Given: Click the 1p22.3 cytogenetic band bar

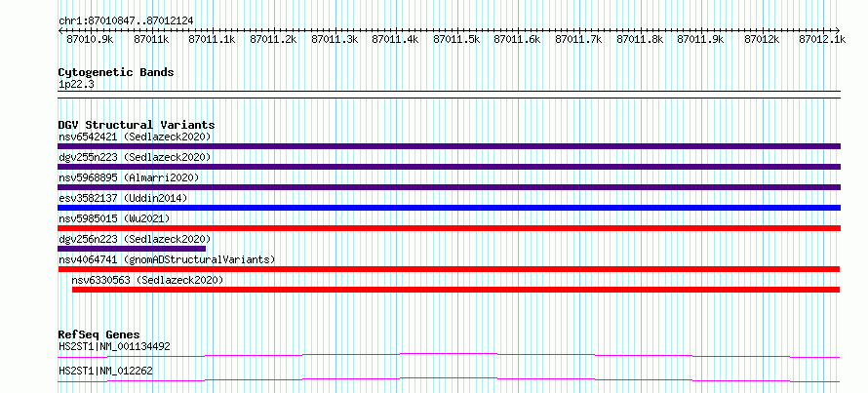Looking at the screenshot, I should tap(449, 95).
